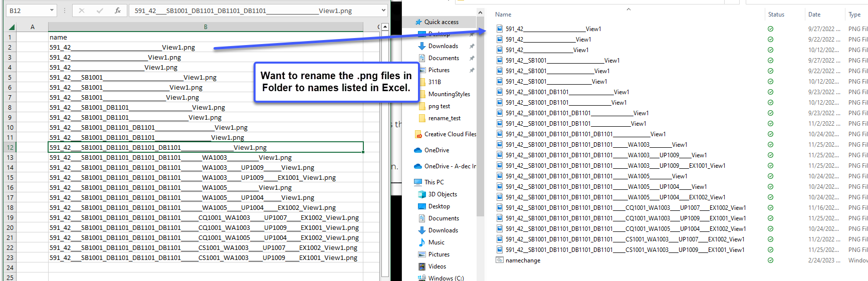The height and width of the screenshot is (281, 868).
Task: Click the Excel cell with 'WA1005___UP1004___EX1002_View1.png' in row 18
Action: tap(205, 207)
